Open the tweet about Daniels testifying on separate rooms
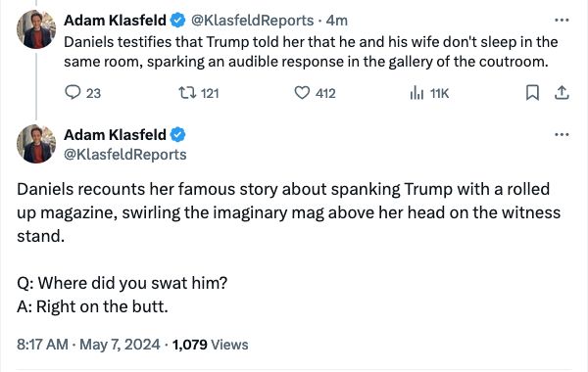The image size is (588, 372). [x=311, y=52]
